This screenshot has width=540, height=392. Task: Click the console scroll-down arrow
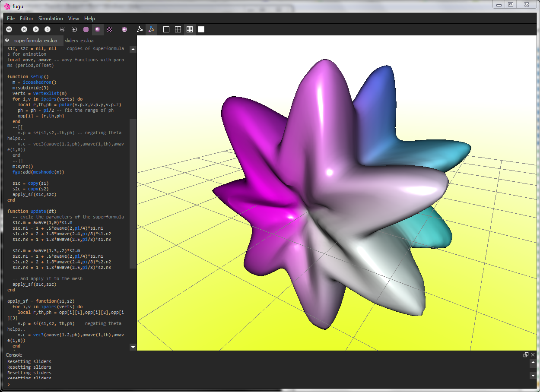point(533,376)
